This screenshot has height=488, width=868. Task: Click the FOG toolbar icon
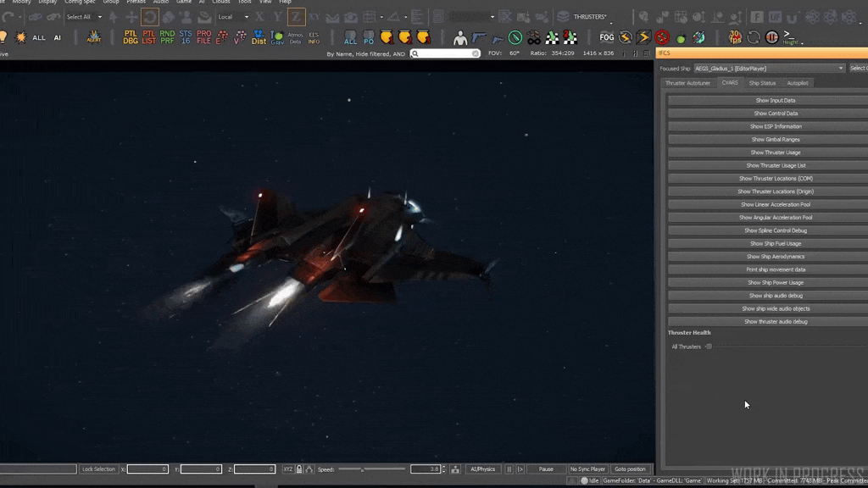[607, 37]
